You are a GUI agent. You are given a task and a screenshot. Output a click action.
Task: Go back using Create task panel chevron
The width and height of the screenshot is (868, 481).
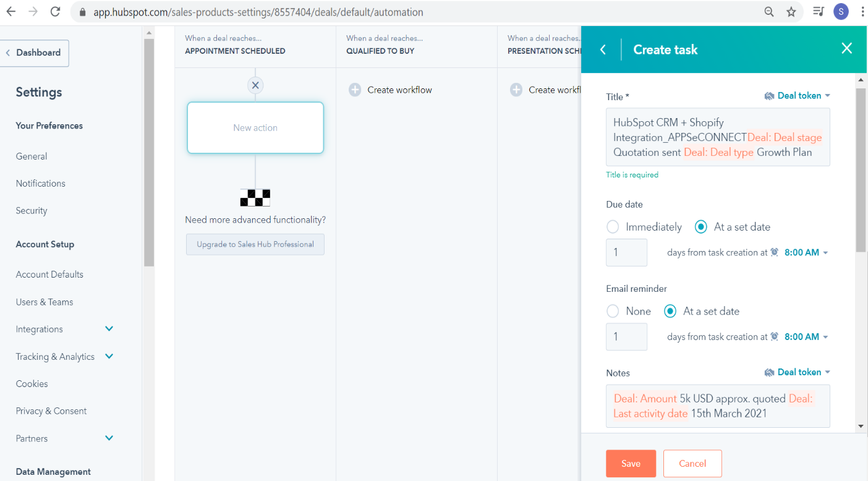click(x=603, y=49)
